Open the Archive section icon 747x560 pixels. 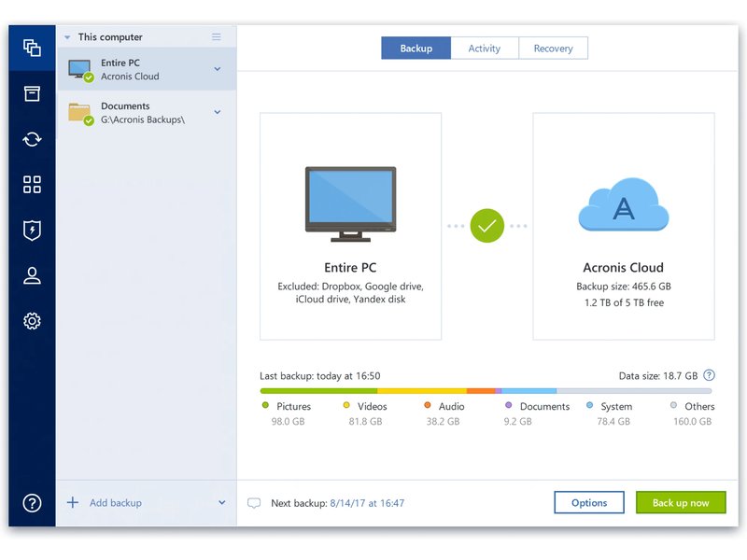tap(32, 93)
